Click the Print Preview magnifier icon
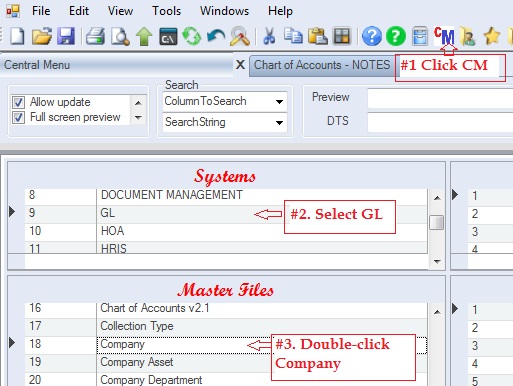Screen dimensions: 513x386 [x=120, y=36]
